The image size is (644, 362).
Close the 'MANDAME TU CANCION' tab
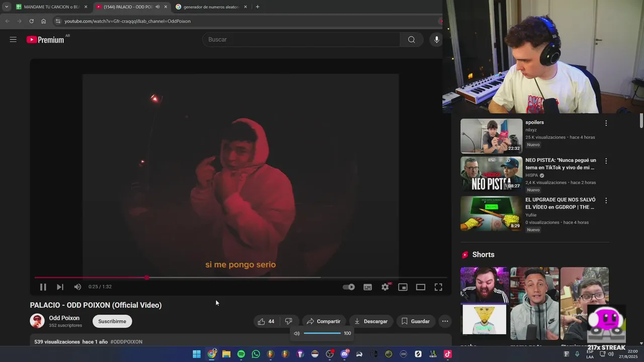tap(86, 7)
